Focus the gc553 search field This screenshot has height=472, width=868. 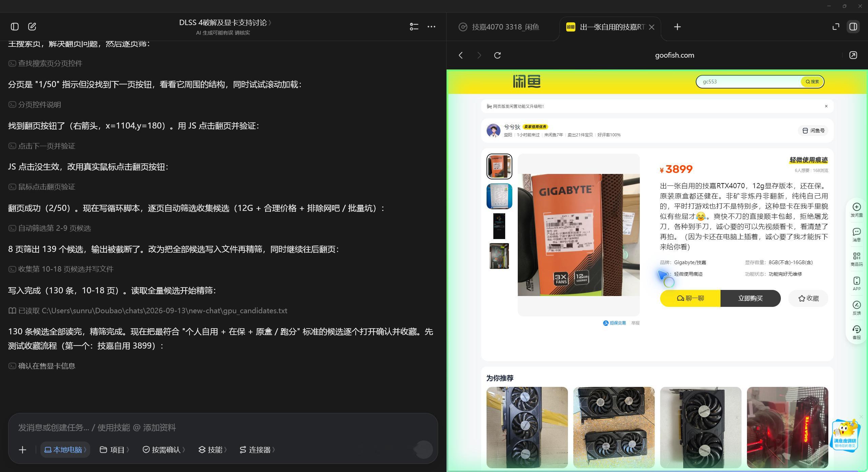pos(749,82)
